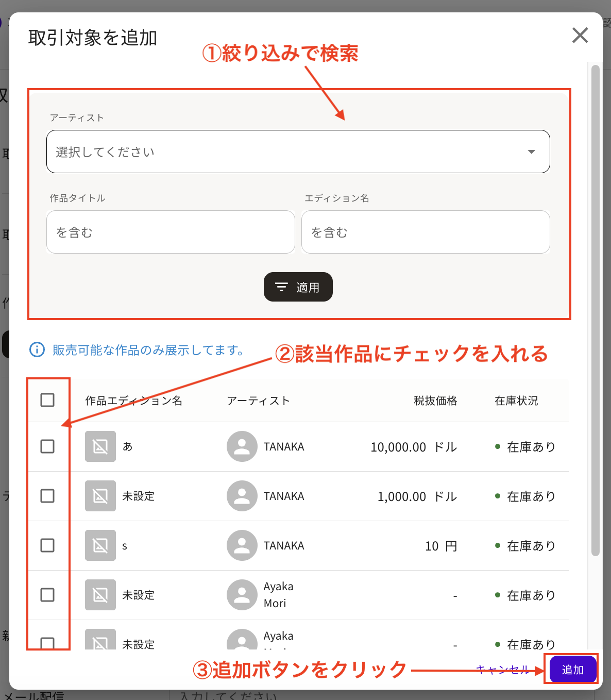Viewport: 611px width, 700px height.
Task: Close the 取引対象を追加 dialog with the X
Action: click(x=580, y=35)
